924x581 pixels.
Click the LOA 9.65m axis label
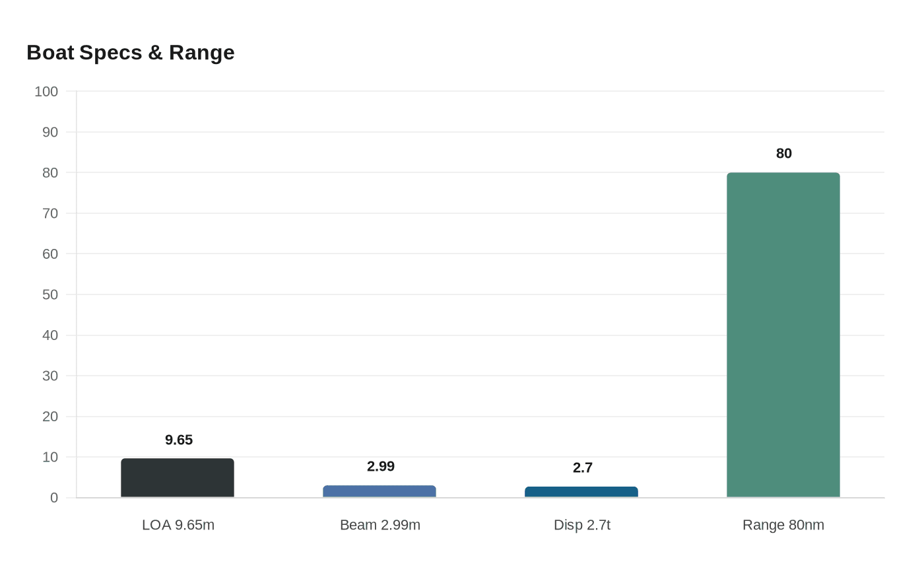click(x=178, y=525)
